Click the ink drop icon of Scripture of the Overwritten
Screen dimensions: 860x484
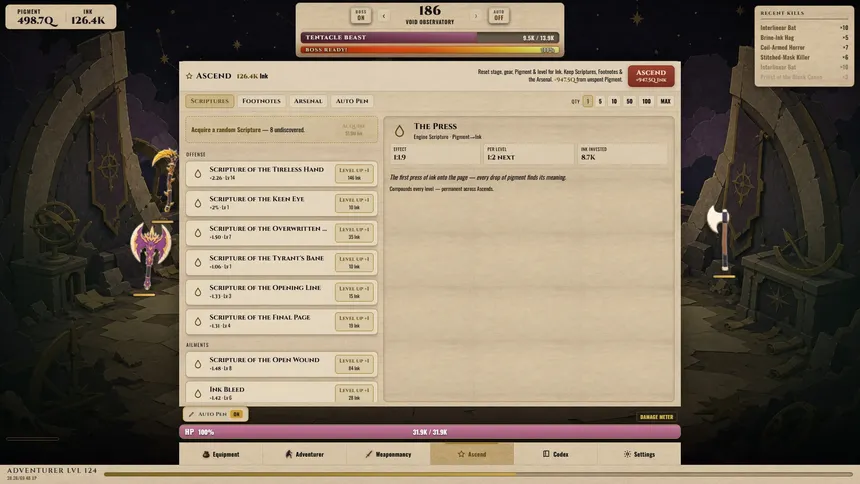coord(198,233)
